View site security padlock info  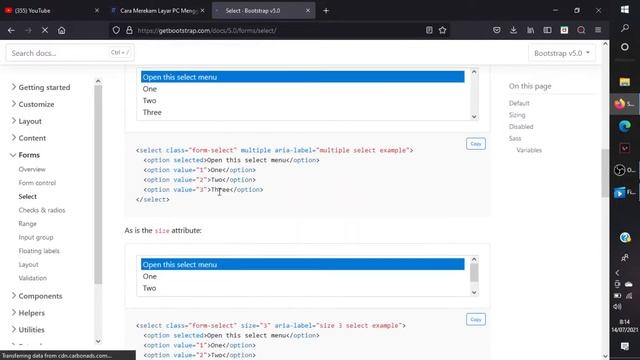pos(129,30)
